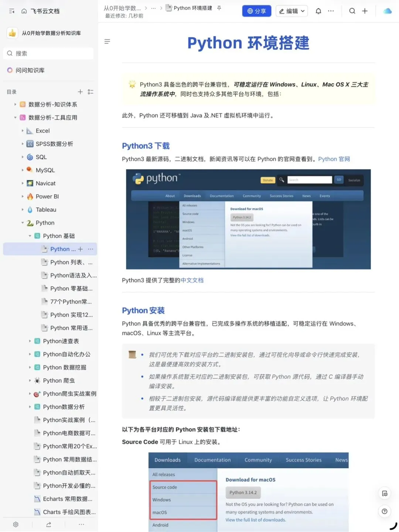Expand 数据分析-知识体系 node

[x=15, y=105]
